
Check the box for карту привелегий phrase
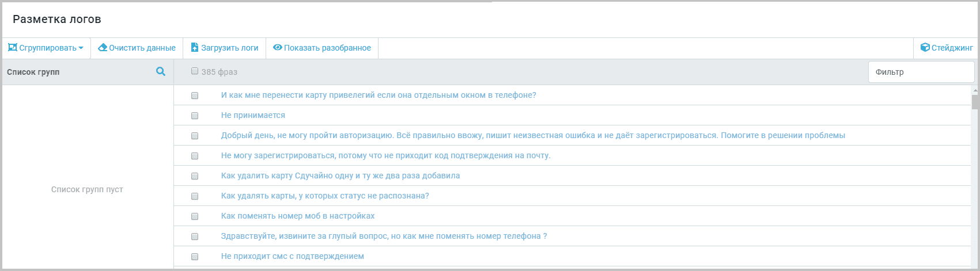(x=195, y=96)
